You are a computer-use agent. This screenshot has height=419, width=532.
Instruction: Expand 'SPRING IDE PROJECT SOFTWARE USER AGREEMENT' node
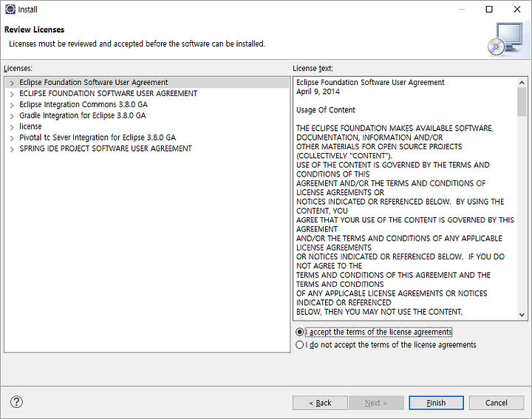[12, 149]
